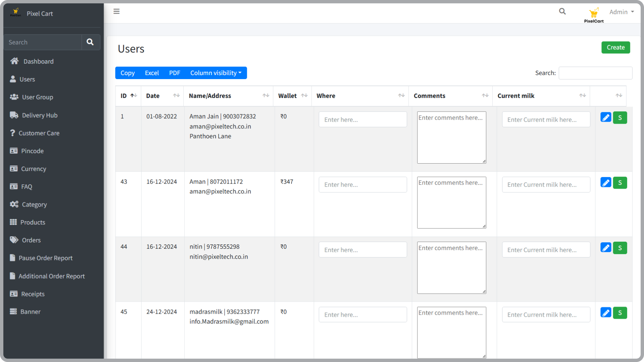Viewport: 644px width, 362px height.
Task: Click comments textarea for nitin row
Action: pos(451,267)
